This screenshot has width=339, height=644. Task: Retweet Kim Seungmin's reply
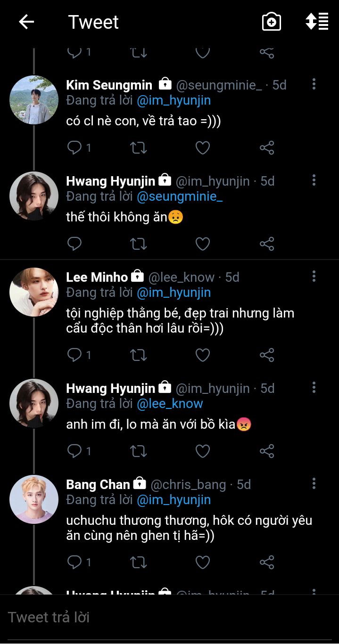138,148
